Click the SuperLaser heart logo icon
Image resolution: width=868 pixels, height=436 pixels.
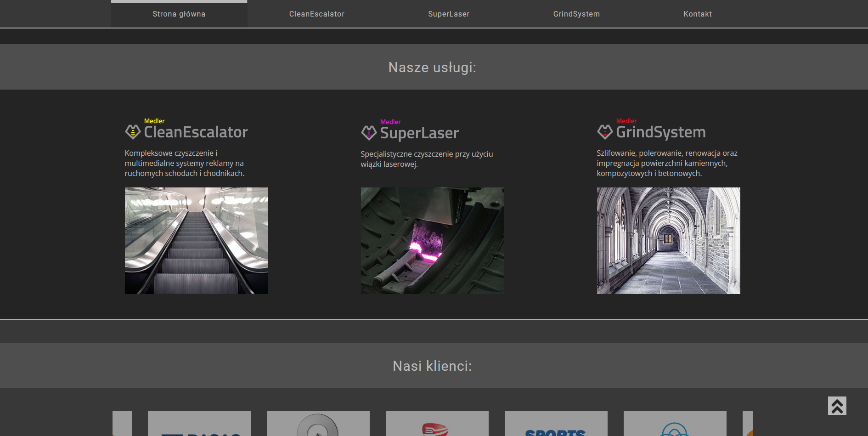coord(369,133)
